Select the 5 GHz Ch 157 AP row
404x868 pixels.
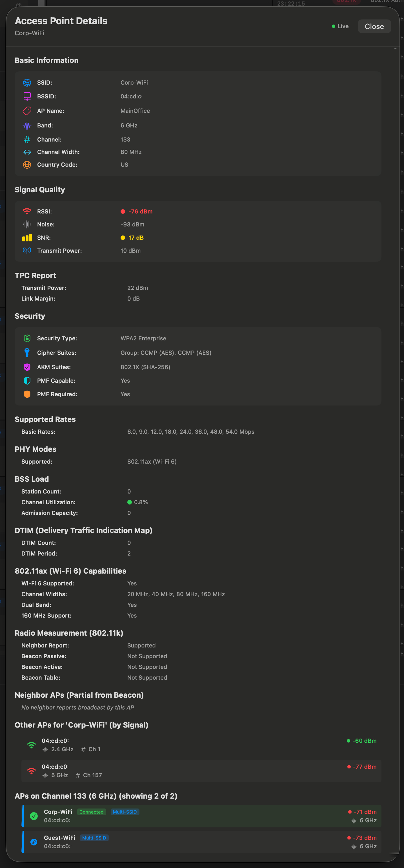click(x=201, y=771)
